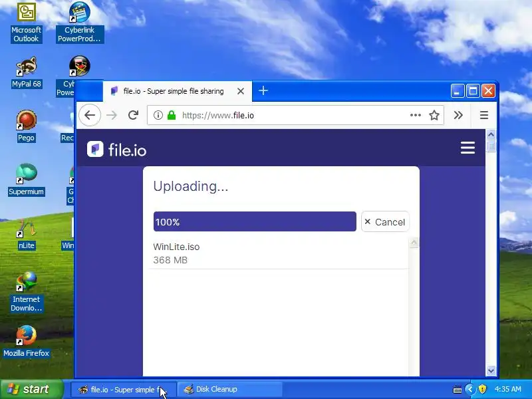Close the file.io tab
Image resolution: width=532 pixels, height=399 pixels.
coord(241,91)
